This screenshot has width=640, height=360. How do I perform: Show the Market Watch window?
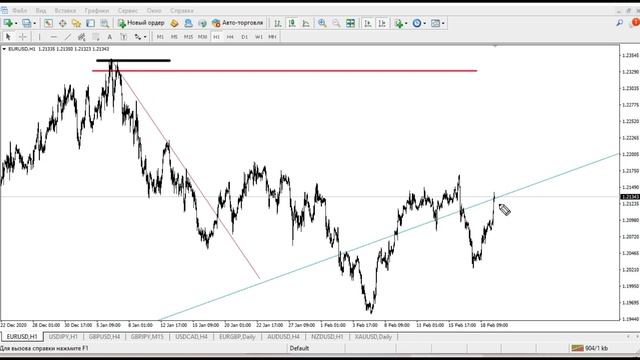pyautogui.click(x=48, y=23)
